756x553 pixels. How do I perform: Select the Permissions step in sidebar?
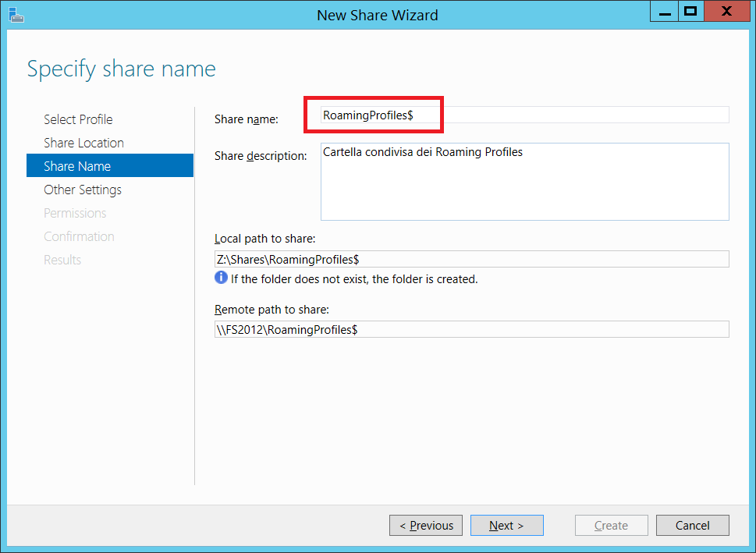[75, 213]
